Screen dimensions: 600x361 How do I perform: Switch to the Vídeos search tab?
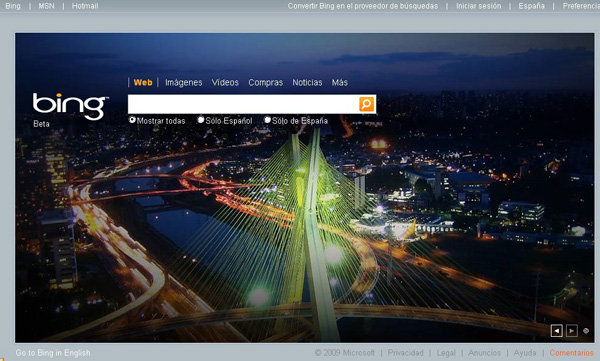[225, 82]
